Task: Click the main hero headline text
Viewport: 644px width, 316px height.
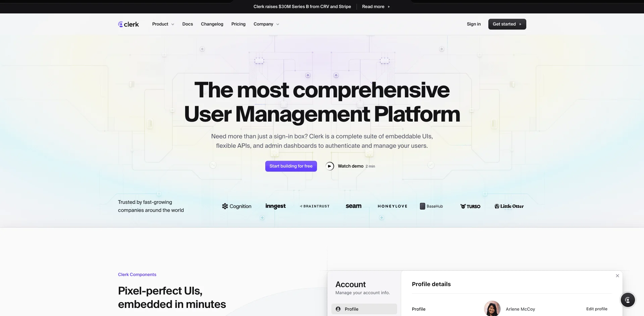Action: tap(322, 102)
